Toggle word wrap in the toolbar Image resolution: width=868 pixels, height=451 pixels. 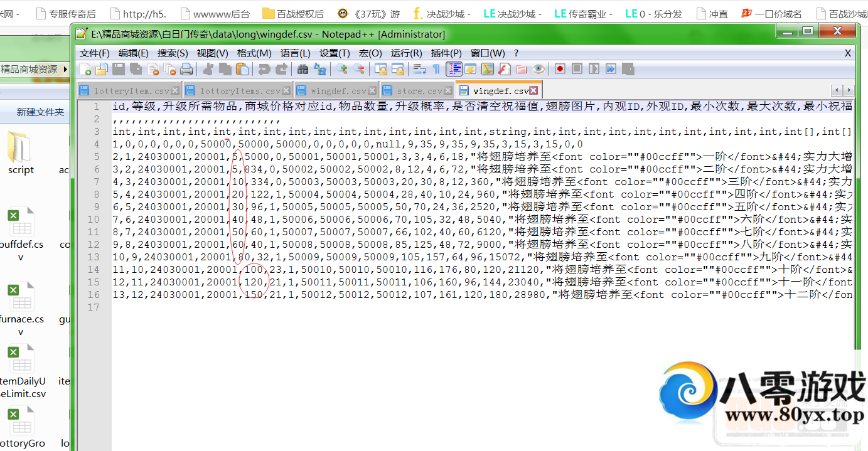click(x=419, y=69)
